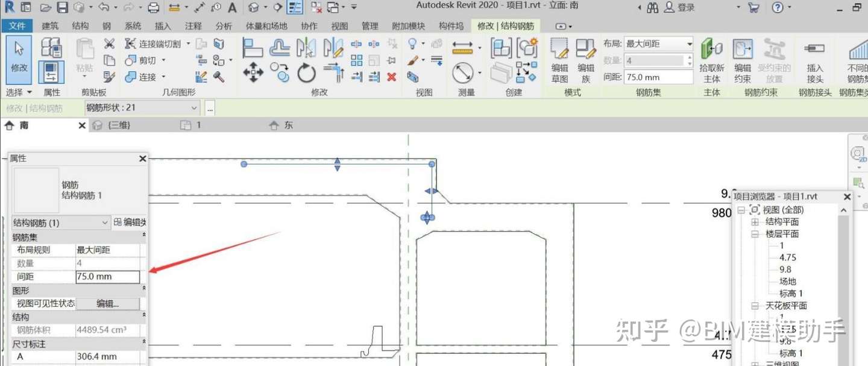Toggle the Properties palette button

(x=51, y=72)
